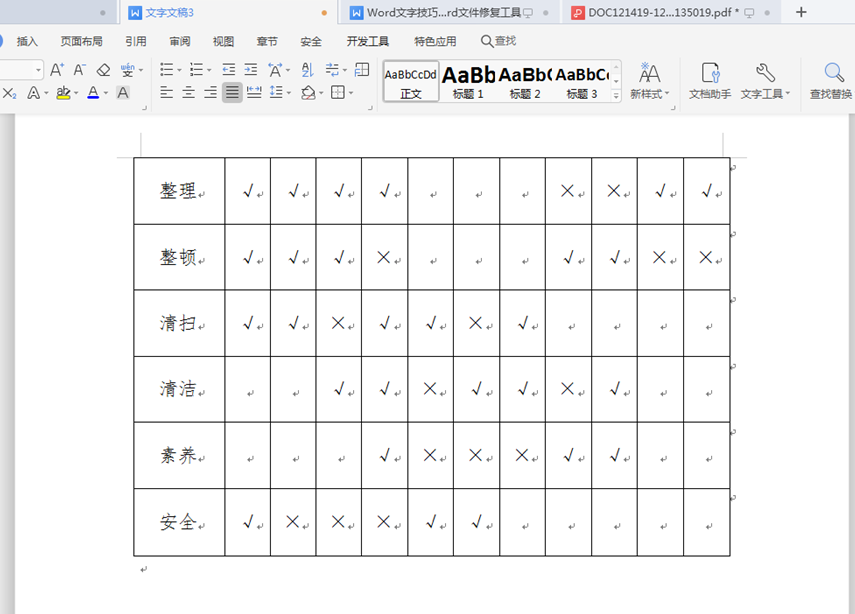
Task: Expand the line spacing dropdown arrow
Action: coord(289,93)
